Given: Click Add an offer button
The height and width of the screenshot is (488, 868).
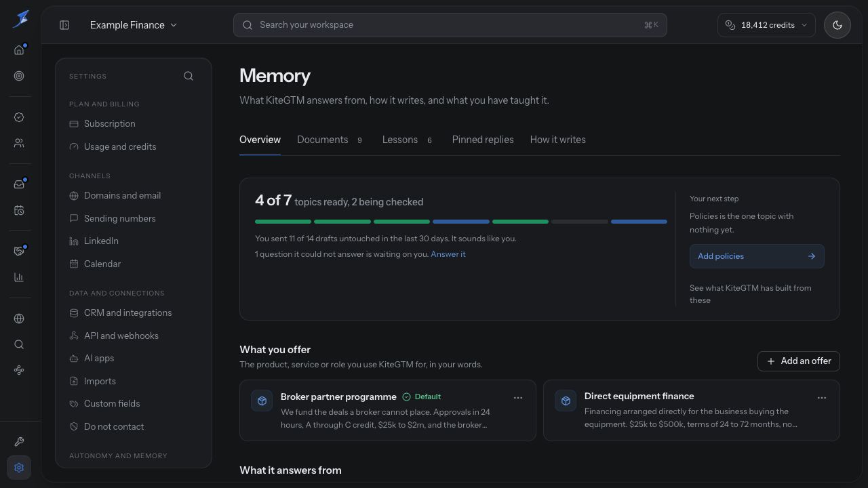Looking at the screenshot, I should coord(799,361).
